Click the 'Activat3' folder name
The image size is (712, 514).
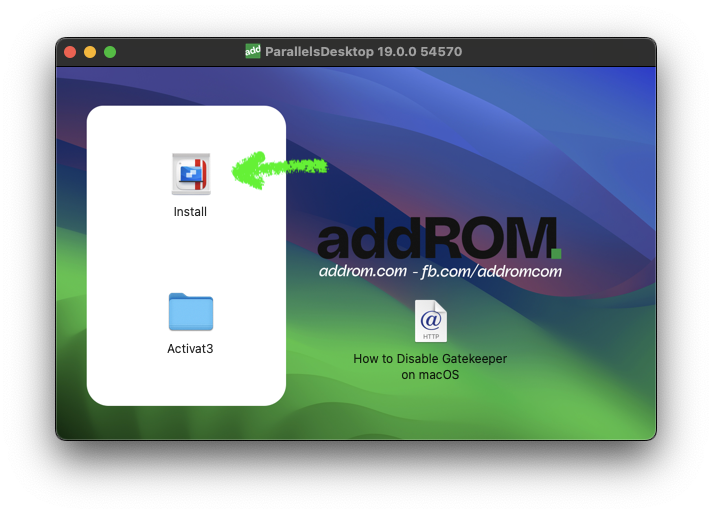[x=190, y=348]
